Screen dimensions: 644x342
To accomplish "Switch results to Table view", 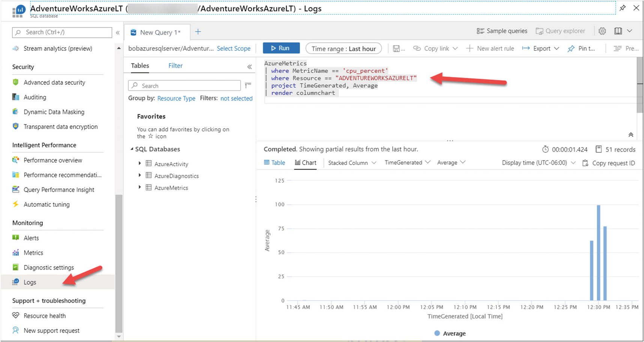I will (274, 162).
